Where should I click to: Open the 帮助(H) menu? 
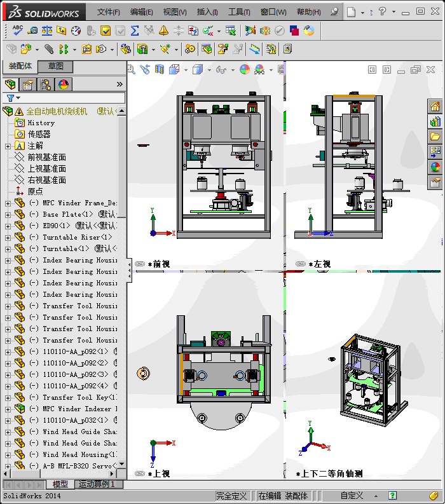coord(309,12)
